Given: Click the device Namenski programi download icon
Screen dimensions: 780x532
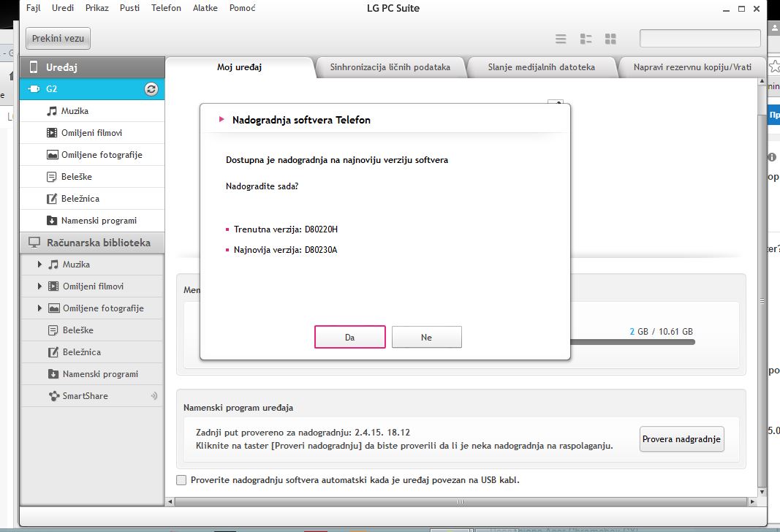Looking at the screenshot, I should 52,220.
